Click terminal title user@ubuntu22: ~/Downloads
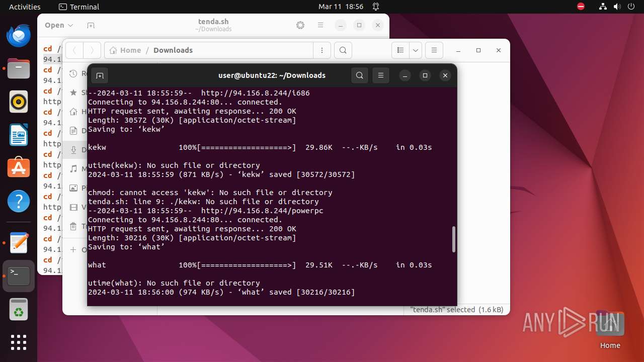 tap(272, 75)
